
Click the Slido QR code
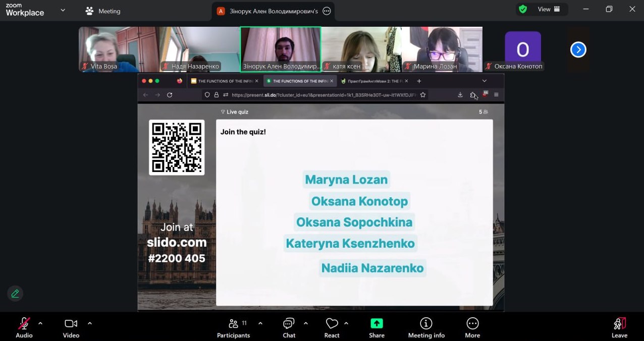coord(177,147)
